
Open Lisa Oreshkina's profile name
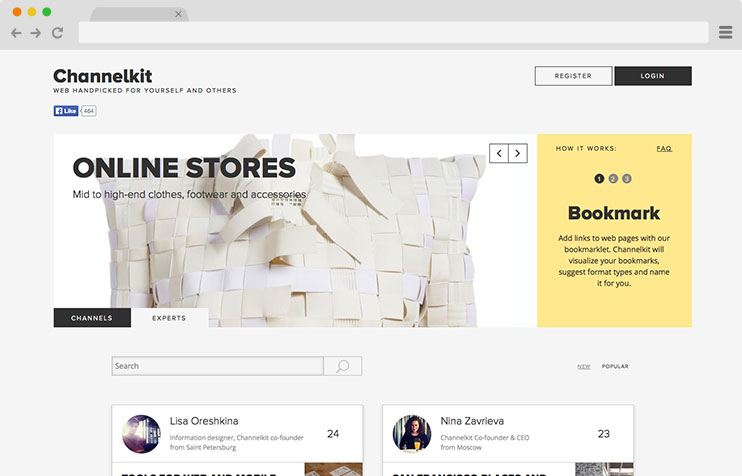[204, 421]
